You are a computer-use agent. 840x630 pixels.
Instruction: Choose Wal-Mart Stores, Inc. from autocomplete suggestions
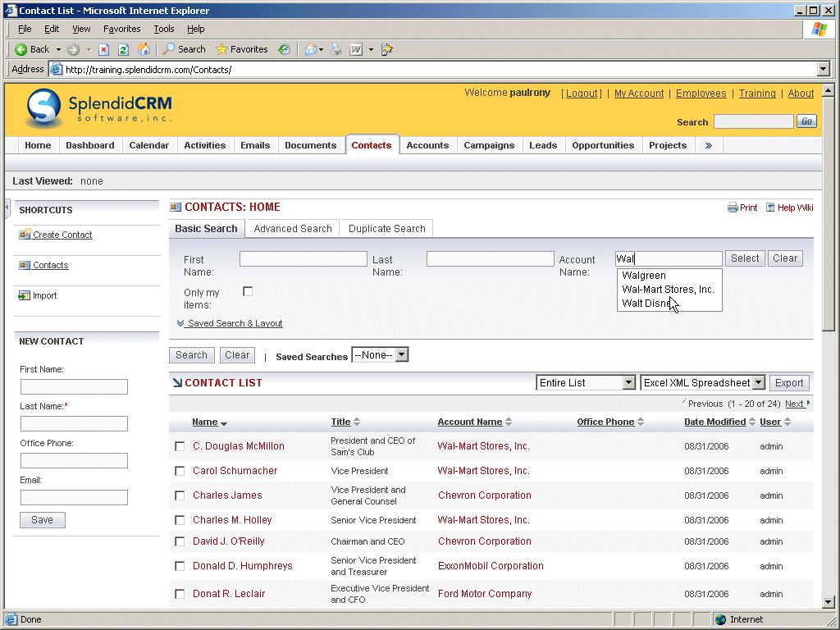(668, 290)
